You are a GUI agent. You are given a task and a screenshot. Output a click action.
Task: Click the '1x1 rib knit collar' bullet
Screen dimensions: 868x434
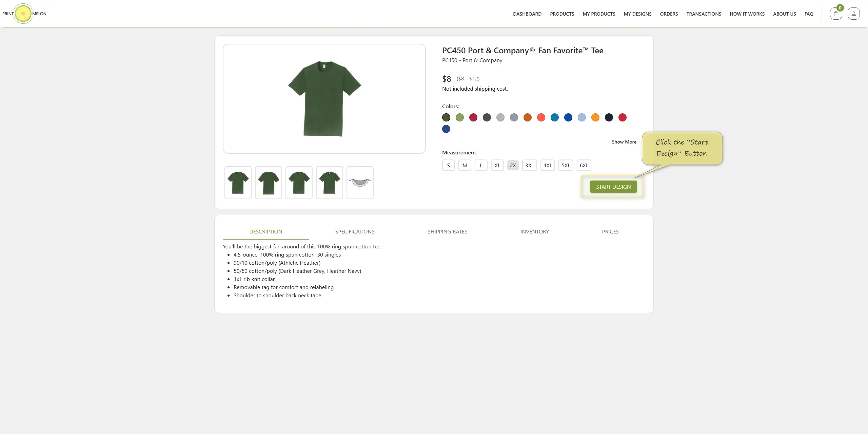pyautogui.click(x=254, y=279)
